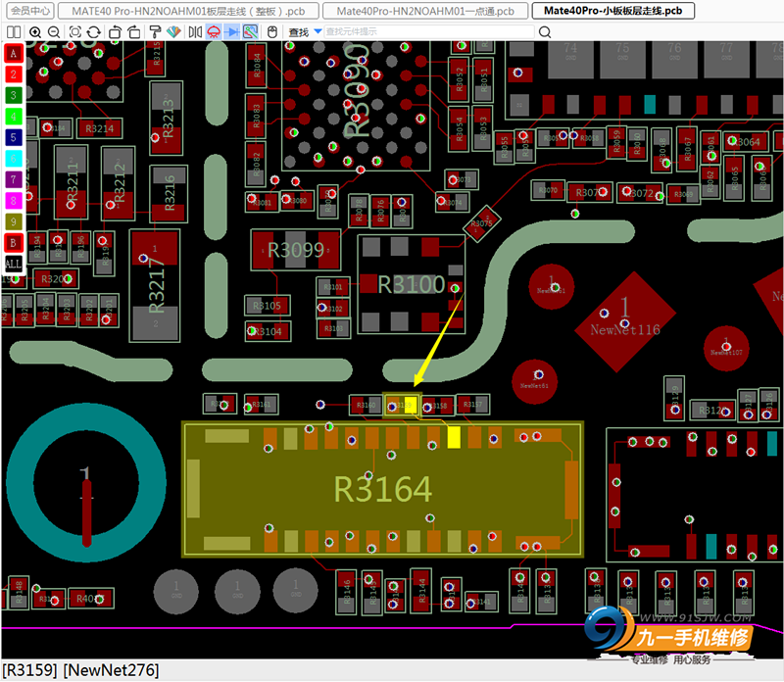Toggle the split view panel icon
This screenshot has width=784, height=682.
[x=14, y=32]
